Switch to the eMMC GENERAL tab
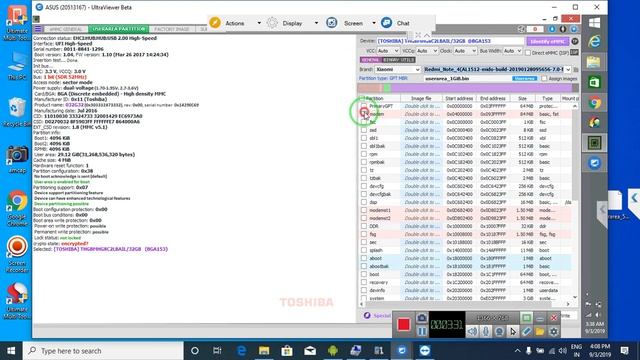The height and width of the screenshot is (360, 640). pos(66,29)
